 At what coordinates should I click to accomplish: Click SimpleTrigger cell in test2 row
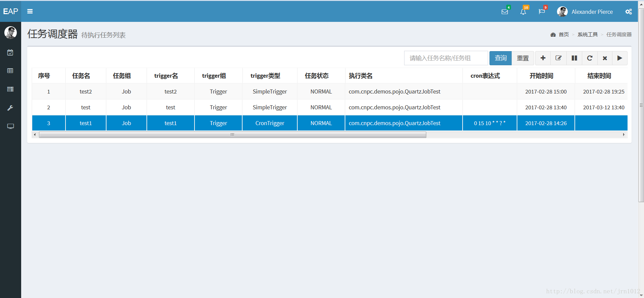[270, 91]
